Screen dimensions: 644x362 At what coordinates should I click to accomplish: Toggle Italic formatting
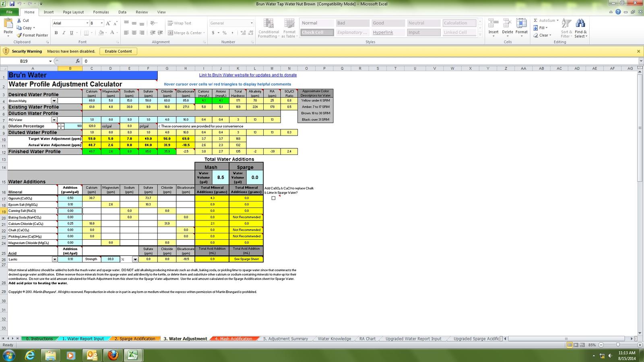point(64,33)
